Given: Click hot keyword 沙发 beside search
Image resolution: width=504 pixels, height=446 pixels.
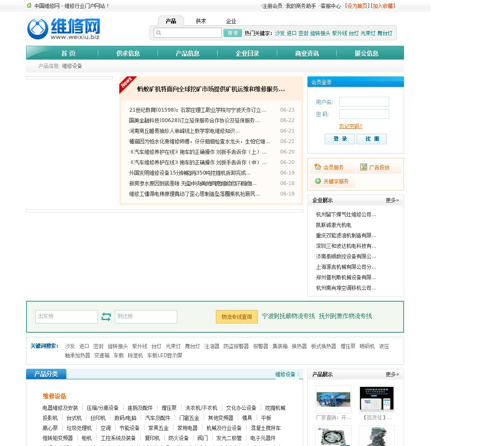Looking at the screenshot, I should point(280,33).
